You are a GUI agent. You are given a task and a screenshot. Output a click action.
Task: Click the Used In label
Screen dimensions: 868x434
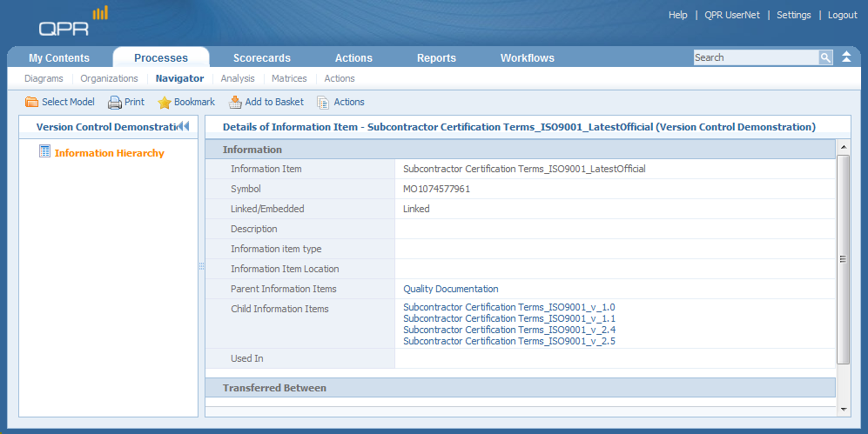[x=247, y=358]
